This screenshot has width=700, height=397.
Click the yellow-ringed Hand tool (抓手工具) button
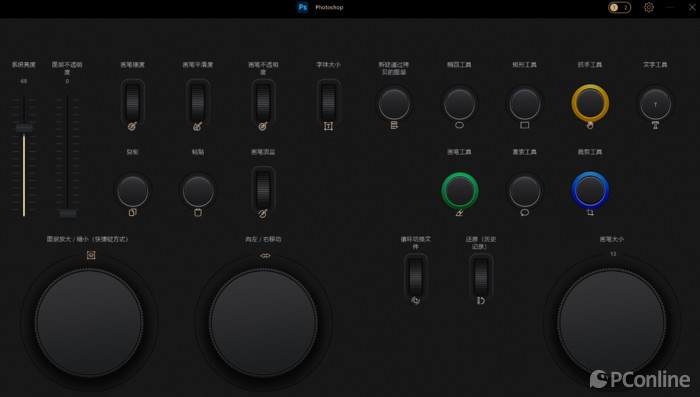tap(590, 103)
